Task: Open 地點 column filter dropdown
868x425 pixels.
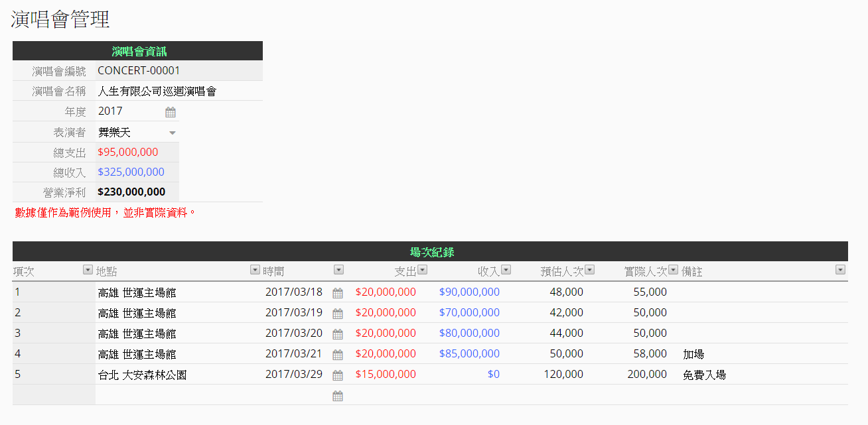Action: coord(255,270)
